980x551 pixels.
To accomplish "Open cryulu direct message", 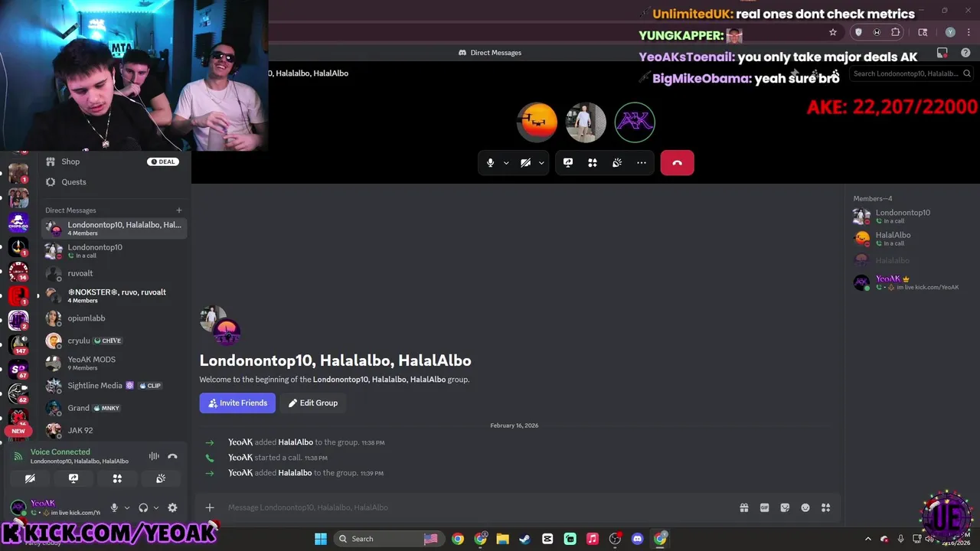I will point(113,341).
